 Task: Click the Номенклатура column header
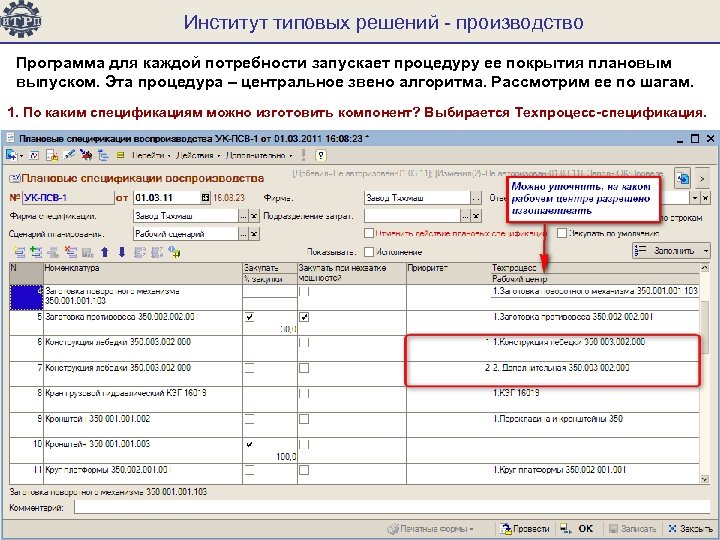click(x=143, y=273)
